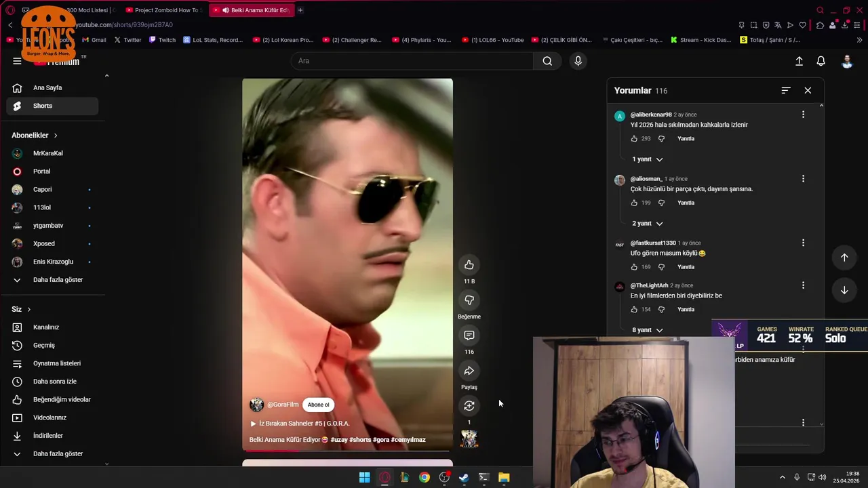Like the @aliberkcnar98 comment
The width and height of the screenshot is (868, 488).
coord(634,138)
